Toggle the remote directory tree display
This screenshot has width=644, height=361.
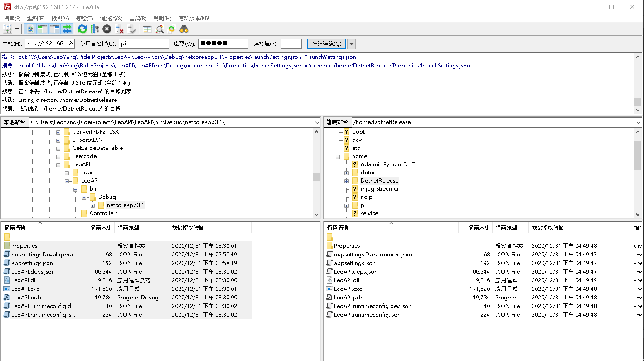pyautogui.click(x=55, y=29)
